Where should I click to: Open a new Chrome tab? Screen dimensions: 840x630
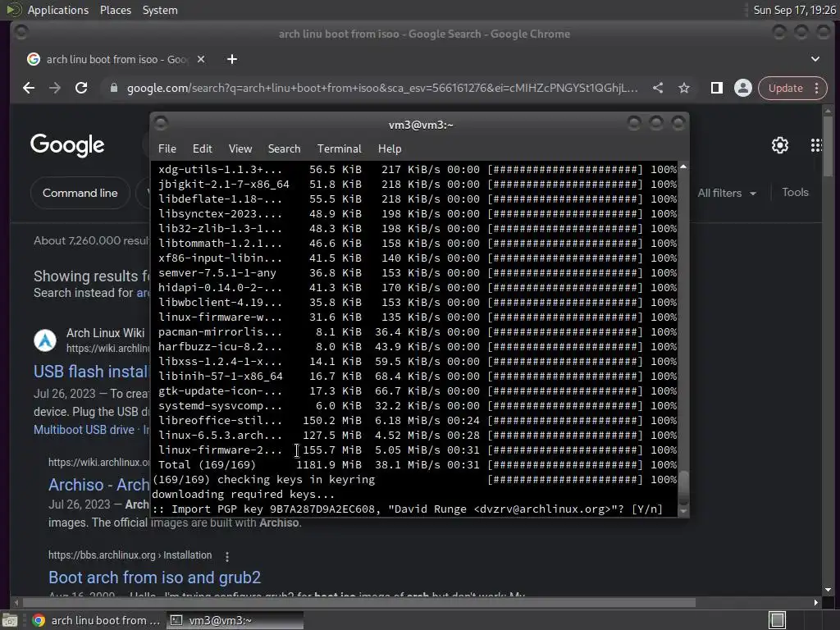[x=232, y=59]
